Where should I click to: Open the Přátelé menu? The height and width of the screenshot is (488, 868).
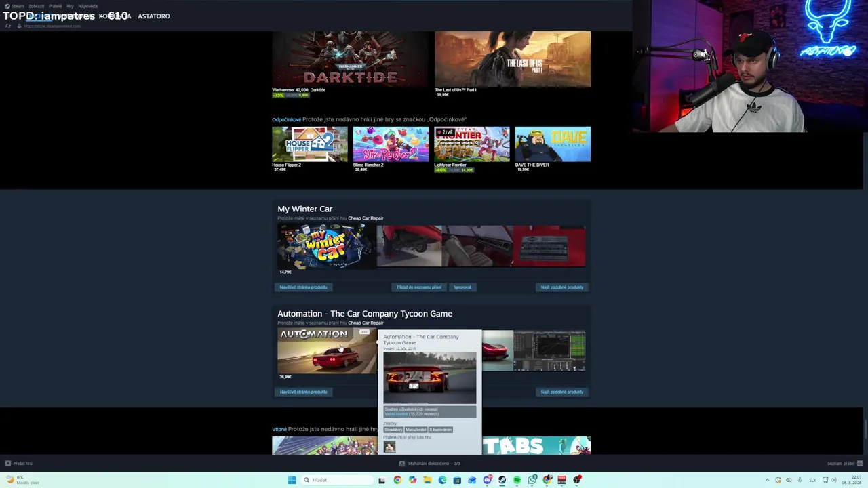[x=56, y=6]
